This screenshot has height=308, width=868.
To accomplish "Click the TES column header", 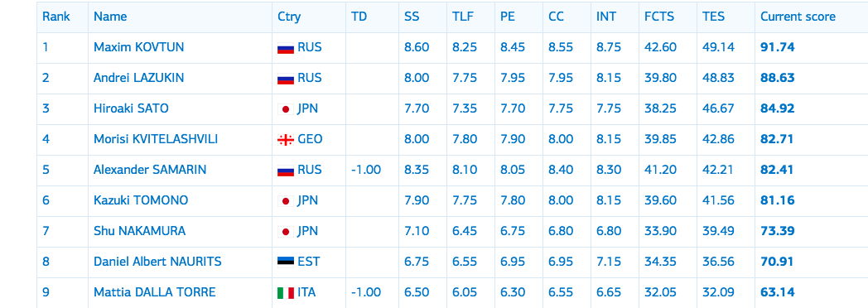I will 714,17.
